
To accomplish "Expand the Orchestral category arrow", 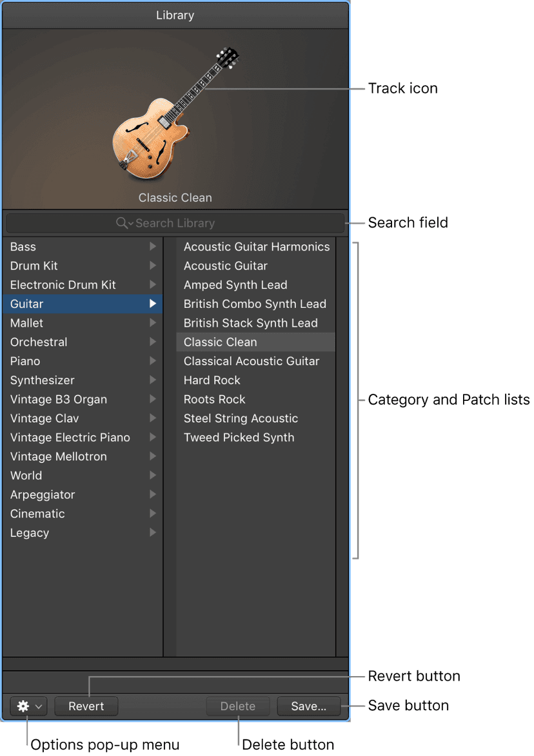I will (x=153, y=342).
